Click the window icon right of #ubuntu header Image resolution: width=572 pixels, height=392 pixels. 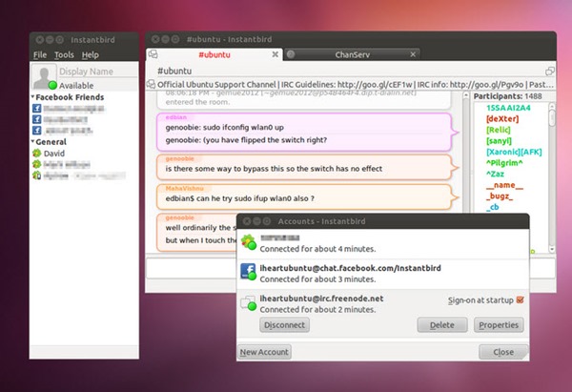coord(550,72)
